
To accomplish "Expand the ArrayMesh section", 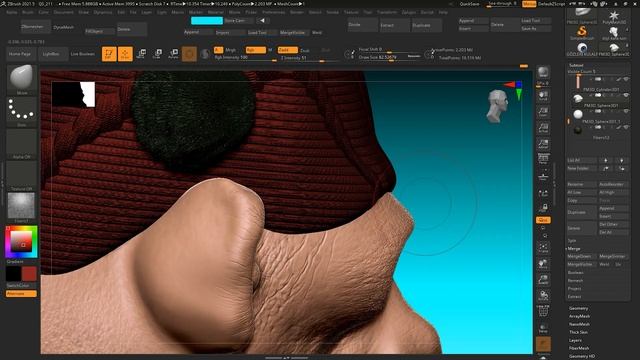I will 580,316.
